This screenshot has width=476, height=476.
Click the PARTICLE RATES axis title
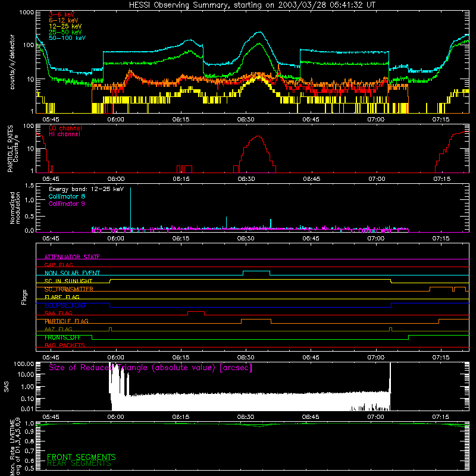tap(12, 149)
